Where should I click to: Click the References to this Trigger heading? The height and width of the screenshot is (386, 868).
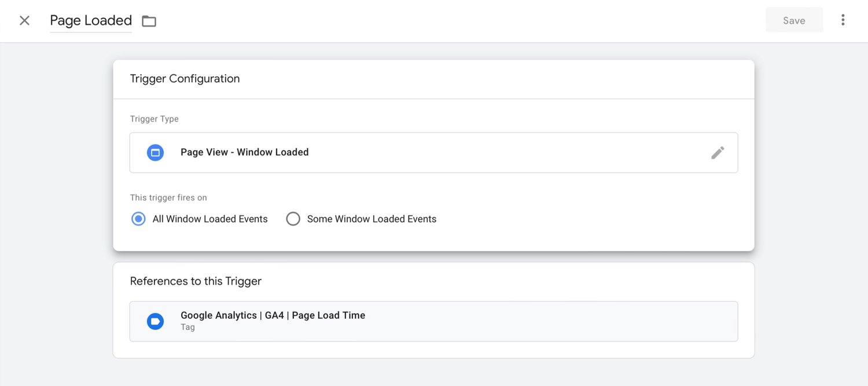pyautogui.click(x=196, y=281)
